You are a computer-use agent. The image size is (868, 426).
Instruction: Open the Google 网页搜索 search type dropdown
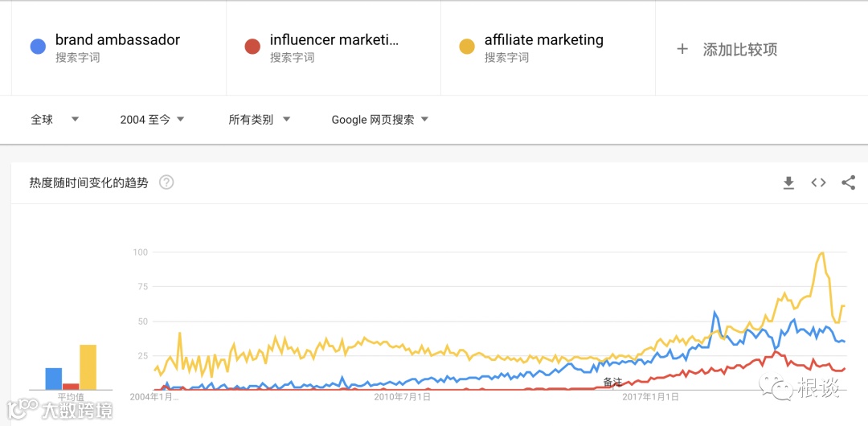(379, 120)
